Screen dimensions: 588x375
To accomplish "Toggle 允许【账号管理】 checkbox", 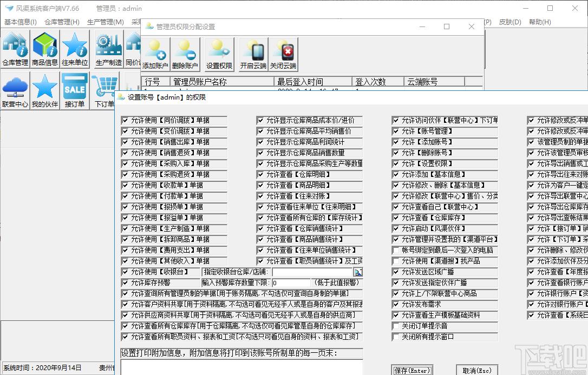I will click(x=396, y=131).
